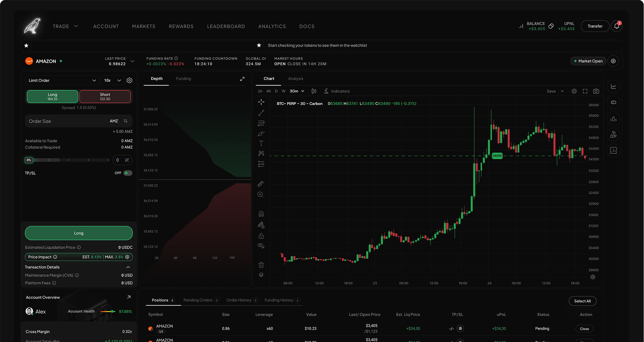This screenshot has height=342, width=644.
Task: Switch to the Analysis tab
Action: [296, 78]
